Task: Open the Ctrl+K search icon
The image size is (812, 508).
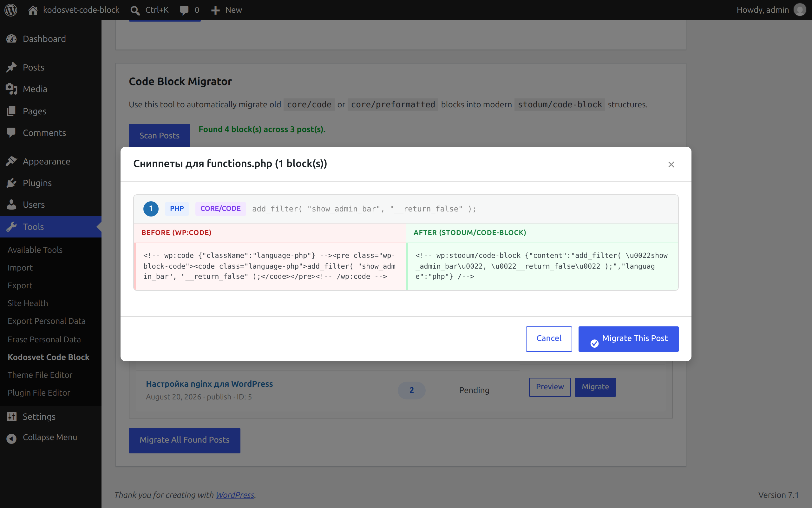Action: pos(135,10)
